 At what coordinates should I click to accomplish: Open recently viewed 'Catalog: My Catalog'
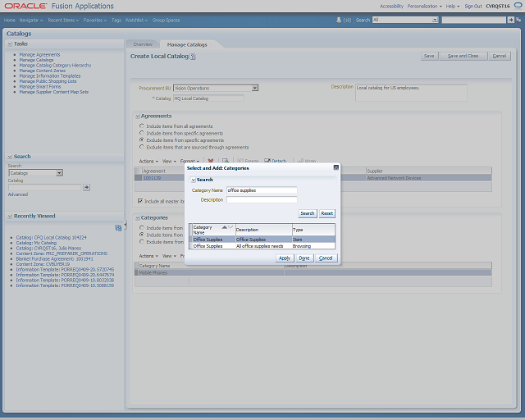pos(36,243)
